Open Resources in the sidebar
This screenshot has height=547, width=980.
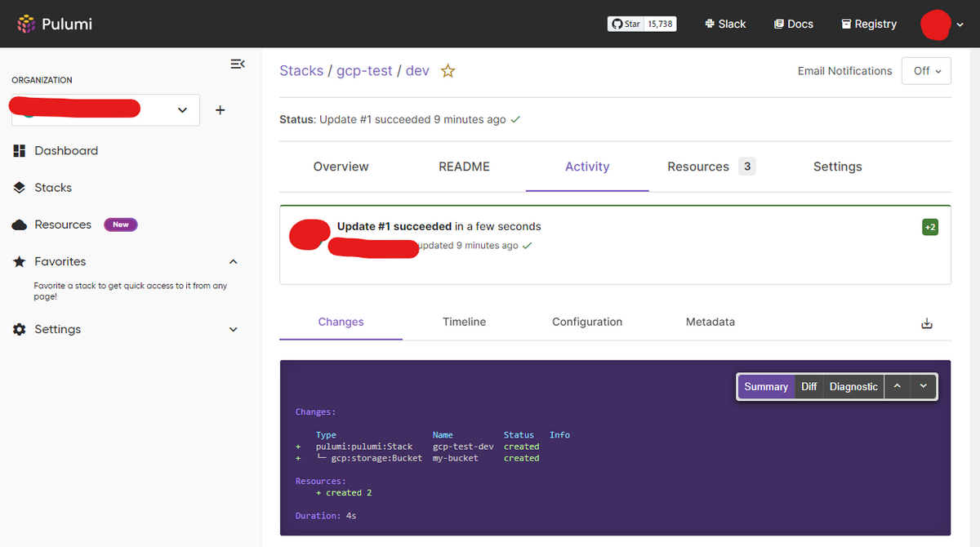click(62, 225)
